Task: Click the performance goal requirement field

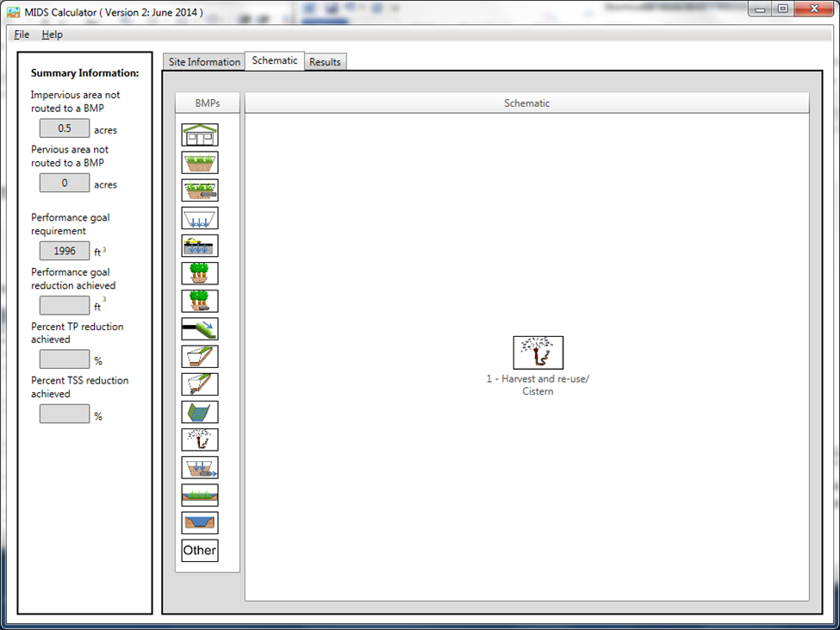Action: tap(65, 251)
